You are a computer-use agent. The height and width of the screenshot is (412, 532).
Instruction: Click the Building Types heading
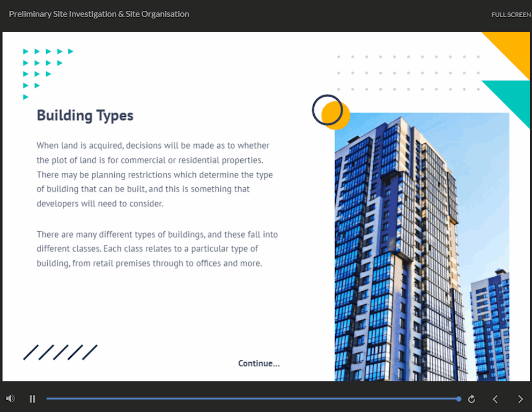(85, 115)
